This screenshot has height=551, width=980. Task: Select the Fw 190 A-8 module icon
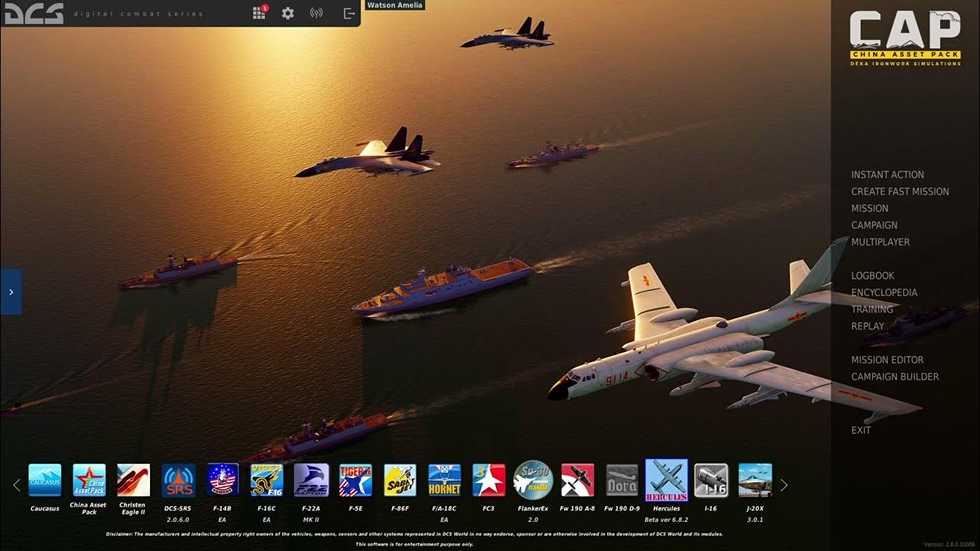click(577, 480)
